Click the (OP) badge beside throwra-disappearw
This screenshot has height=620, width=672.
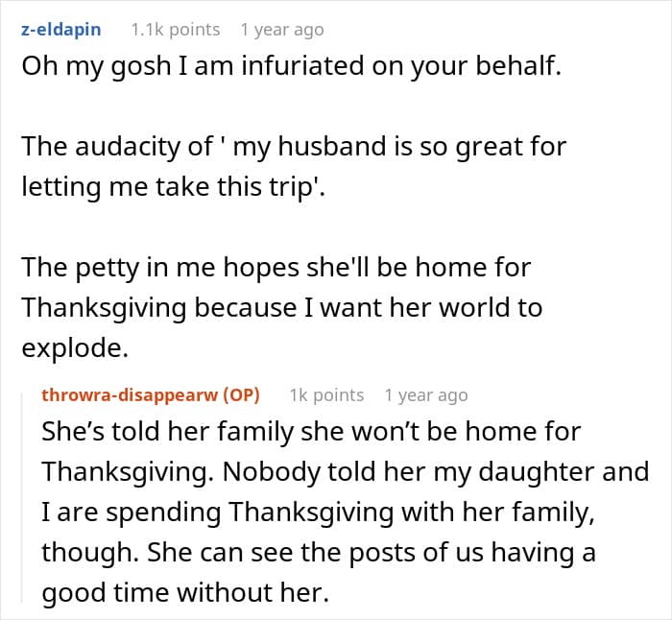[241, 395]
